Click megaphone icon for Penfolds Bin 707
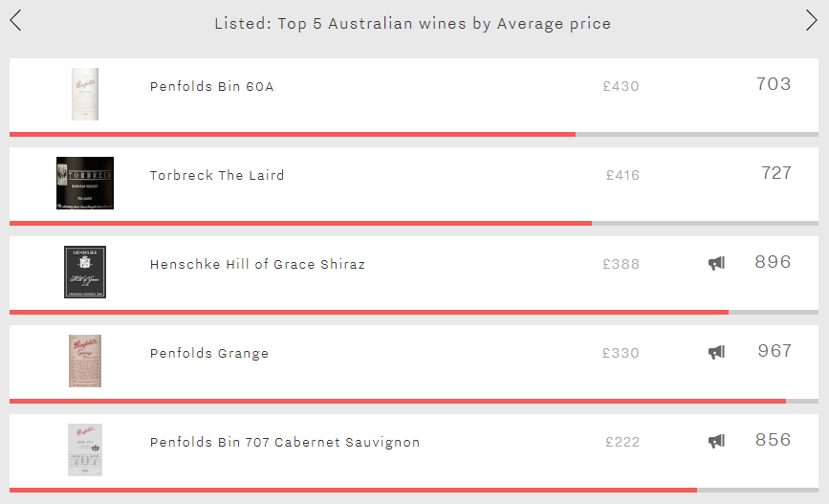The height and width of the screenshot is (504, 829). (716, 441)
